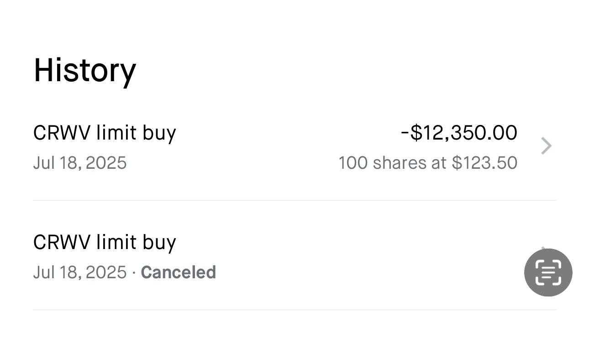Click the date under the filled order
The width and height of the screenshot is (589, 364).
click(x=80, y=163)
